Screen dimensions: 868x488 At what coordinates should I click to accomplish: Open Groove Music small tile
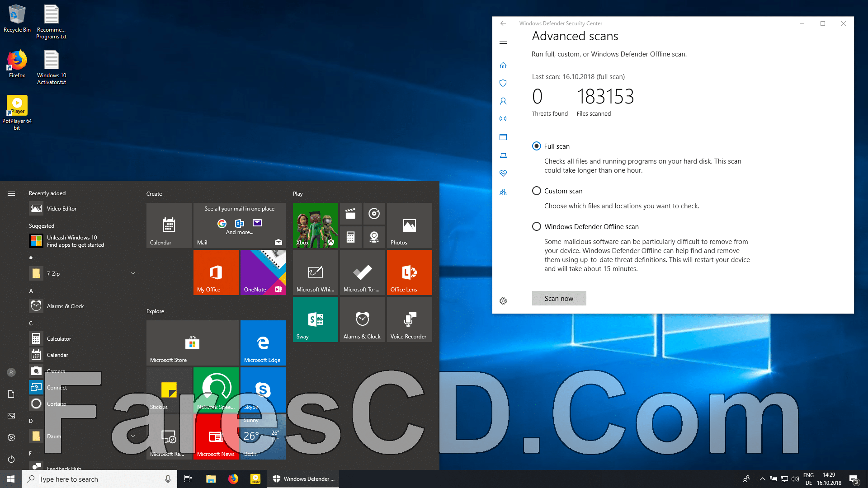374,214
